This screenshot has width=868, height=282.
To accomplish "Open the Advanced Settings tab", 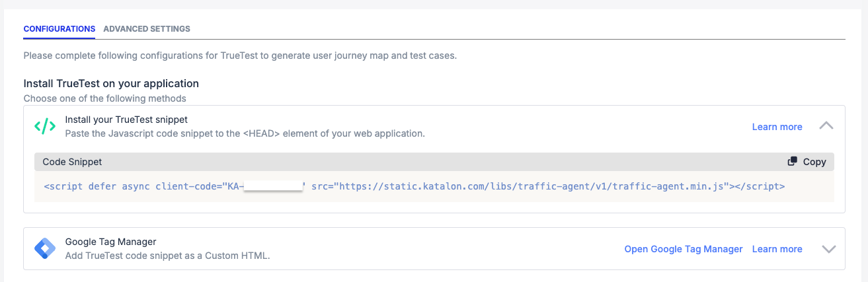I will [x=147, y=29].
